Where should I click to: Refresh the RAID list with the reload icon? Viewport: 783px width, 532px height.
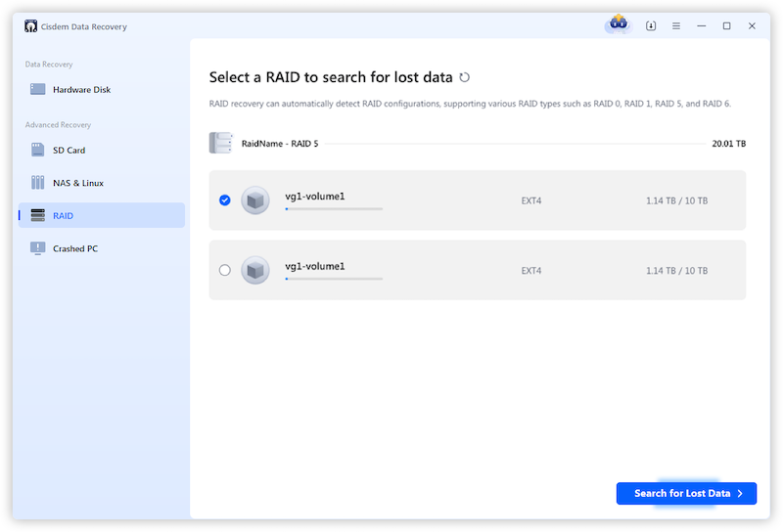click(464, 77)
